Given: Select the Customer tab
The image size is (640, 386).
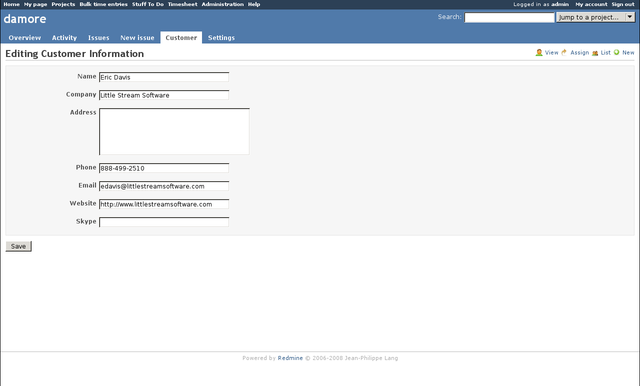Looking at the screenshot, I should [181, 38].
